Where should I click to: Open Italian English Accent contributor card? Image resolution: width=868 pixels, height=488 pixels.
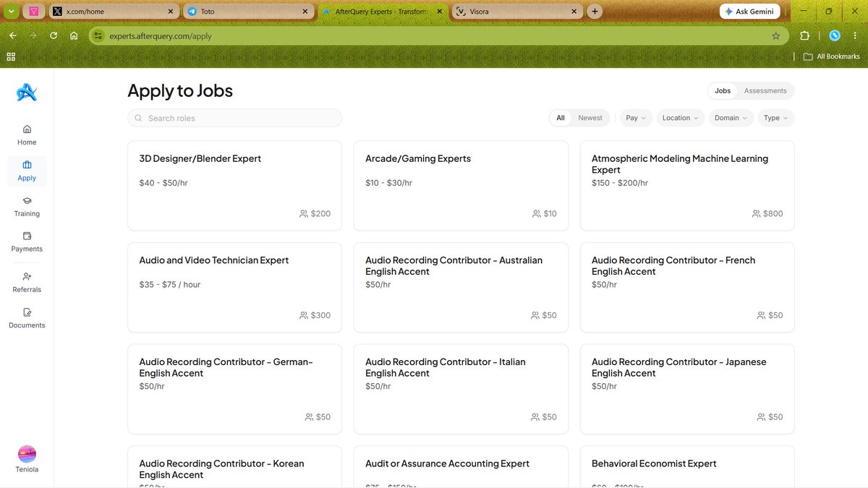click(461, 389)
